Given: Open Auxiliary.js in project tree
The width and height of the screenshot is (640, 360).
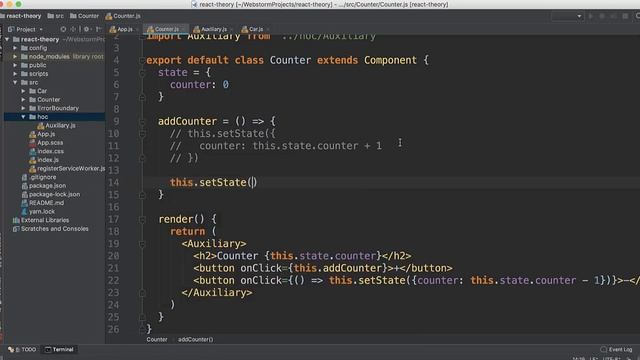Looking at the screenshot, I should coord(56,125).
